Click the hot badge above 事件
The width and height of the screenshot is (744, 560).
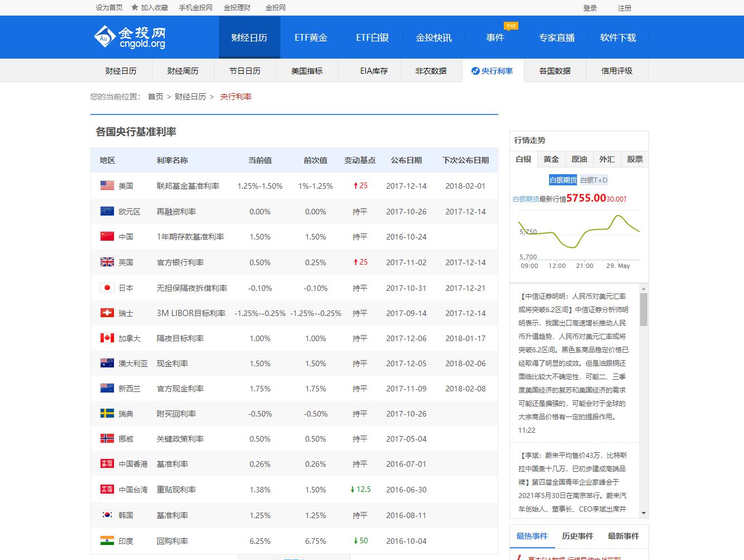pos(511,25)
